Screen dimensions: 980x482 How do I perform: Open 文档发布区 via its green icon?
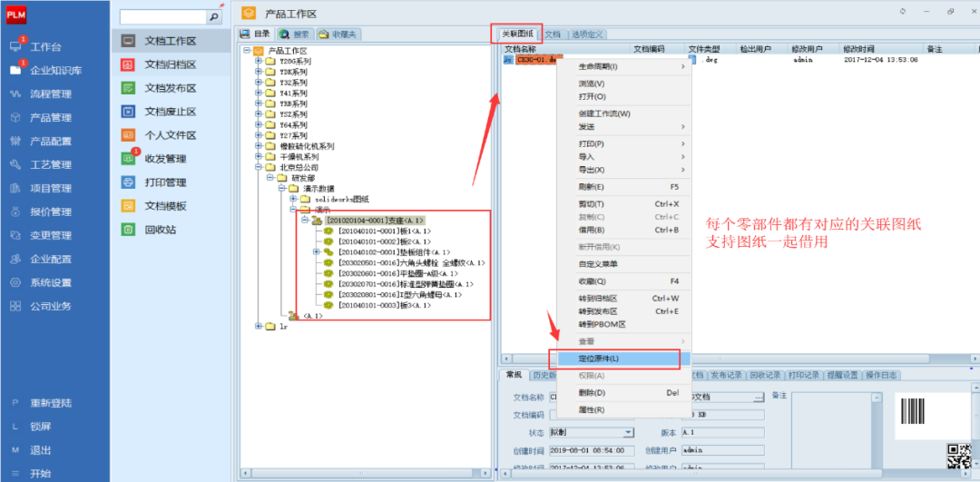pyautogui.click(x=129, y=88)
